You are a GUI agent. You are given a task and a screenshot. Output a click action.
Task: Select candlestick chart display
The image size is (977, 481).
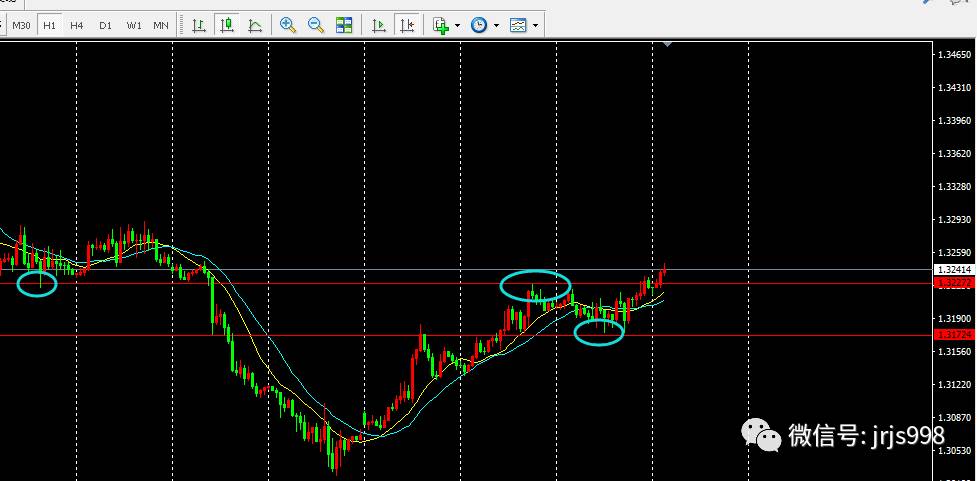point(228,25)
